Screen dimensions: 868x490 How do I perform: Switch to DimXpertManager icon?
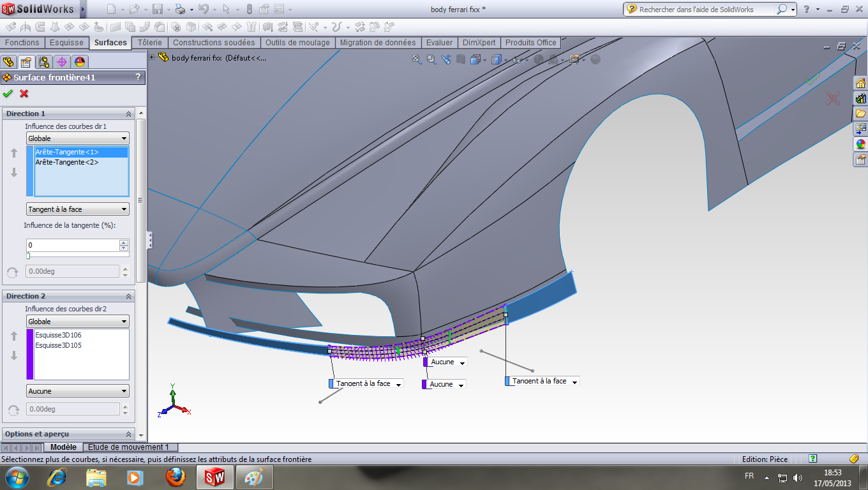pos(62,62)
